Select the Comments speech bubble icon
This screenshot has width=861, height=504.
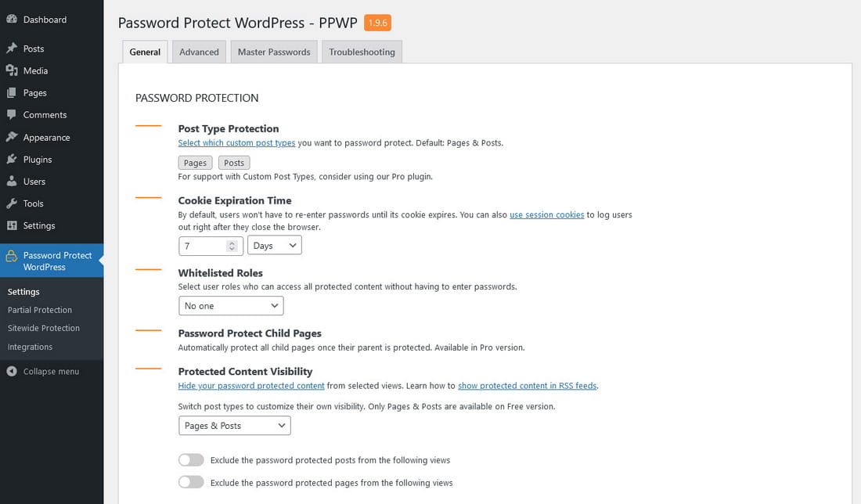click(x=12, y=115)
